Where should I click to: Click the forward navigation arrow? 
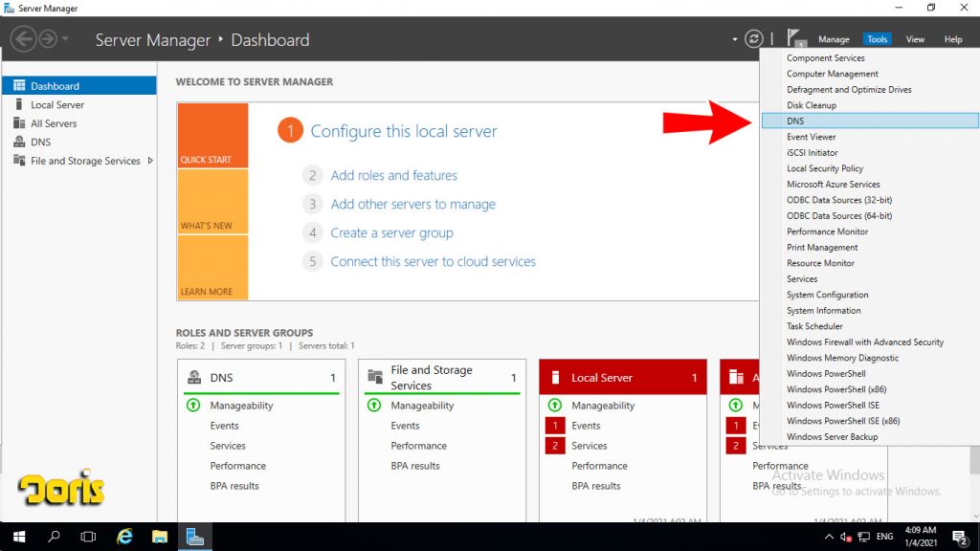point(48,39)
